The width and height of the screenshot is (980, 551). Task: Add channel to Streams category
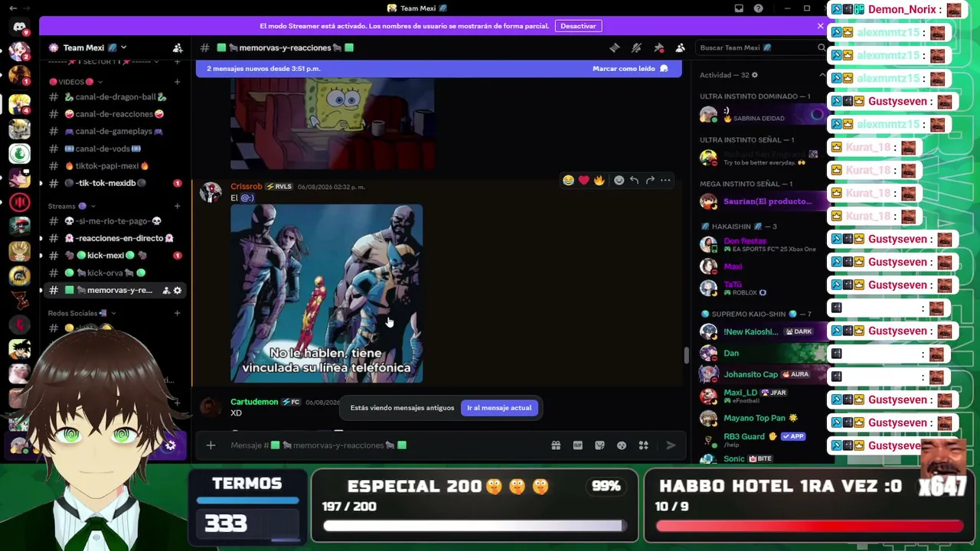[x=178, y=206]
